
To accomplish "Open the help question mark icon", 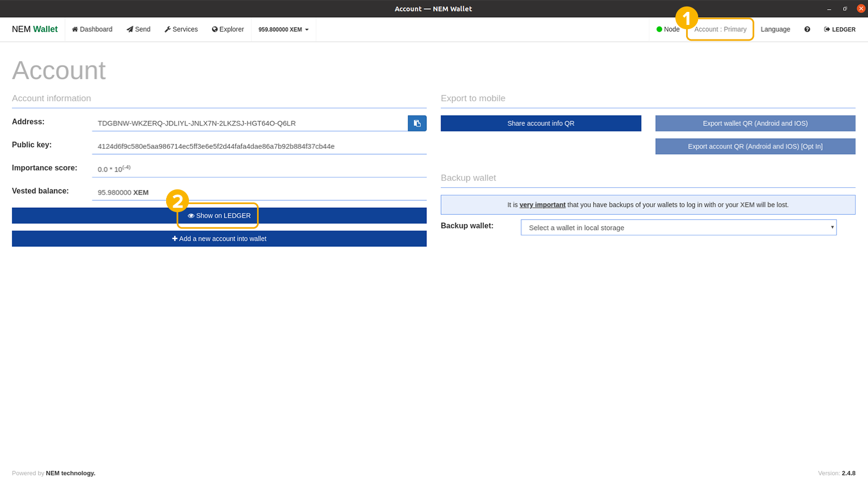I will 807,29.
